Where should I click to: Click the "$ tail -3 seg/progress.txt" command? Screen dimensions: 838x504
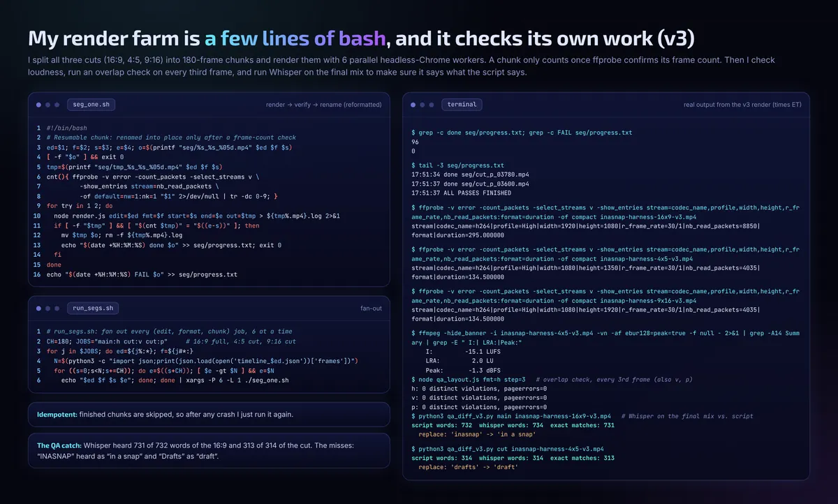(458, 165)
